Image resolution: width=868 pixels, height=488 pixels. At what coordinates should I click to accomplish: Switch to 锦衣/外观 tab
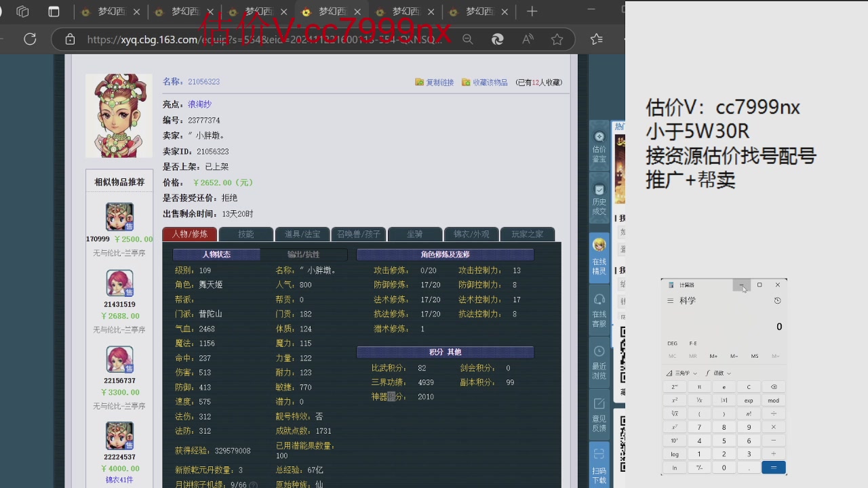[471, 234]
